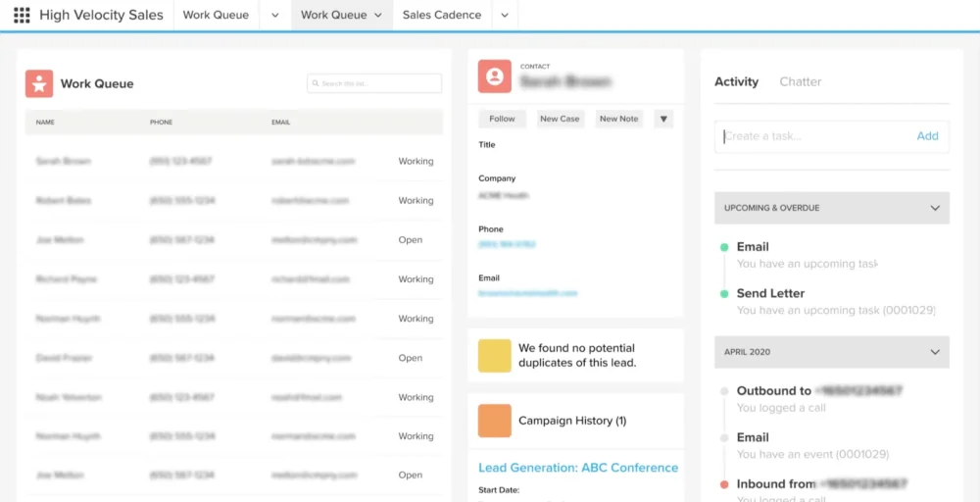Viewport: 980px width, 502px height.
Task: Click the Search this list field
Action: (374, 83)
